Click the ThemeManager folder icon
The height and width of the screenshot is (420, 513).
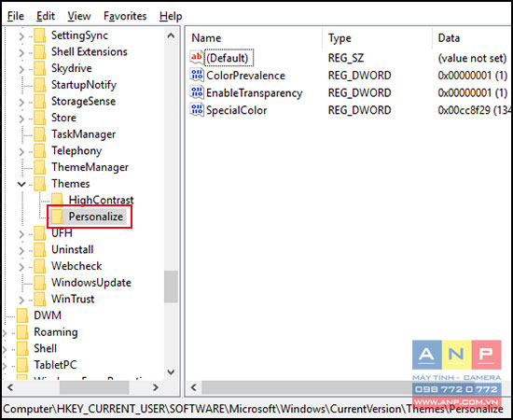[40, 167]
